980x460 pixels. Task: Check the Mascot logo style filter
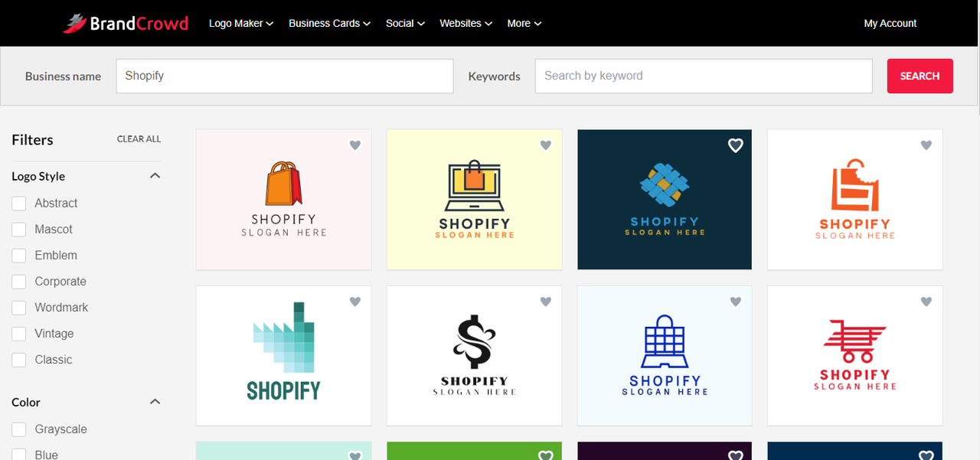[19, 229]
